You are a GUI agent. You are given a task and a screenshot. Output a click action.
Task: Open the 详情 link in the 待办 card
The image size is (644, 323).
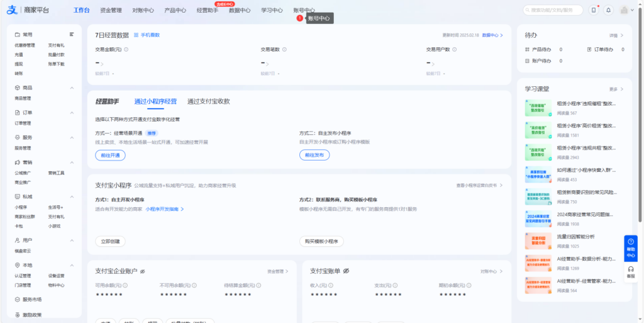pyautogui.click(x=616, y=36)
